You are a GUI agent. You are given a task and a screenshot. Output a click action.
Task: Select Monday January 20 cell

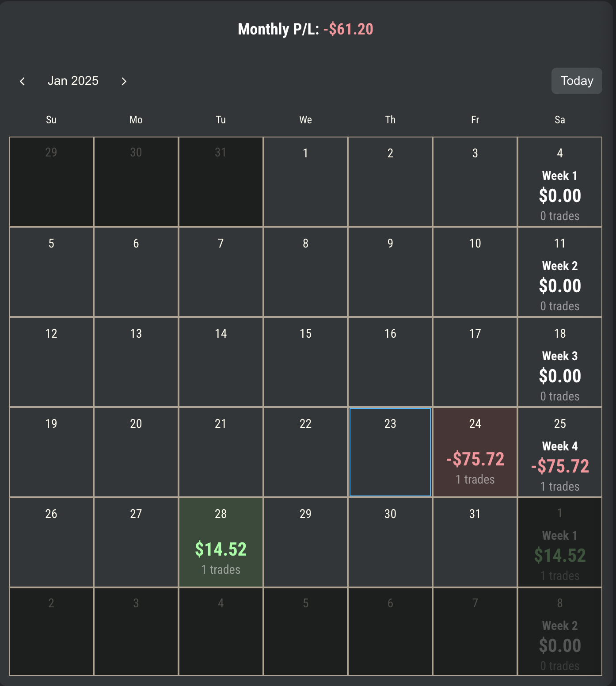pos(136,452)
